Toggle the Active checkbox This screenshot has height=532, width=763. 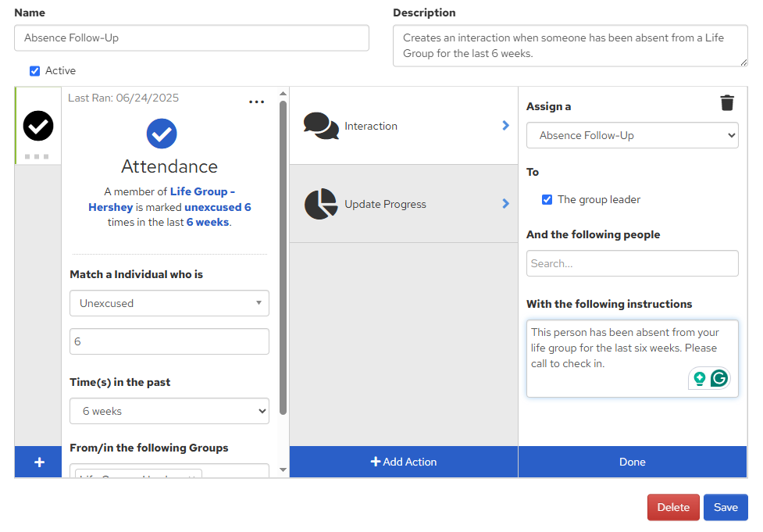tap(34, 71)
